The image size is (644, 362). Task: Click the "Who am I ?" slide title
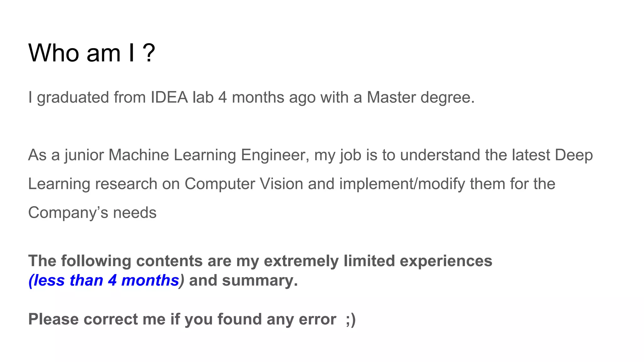(91, 53)
